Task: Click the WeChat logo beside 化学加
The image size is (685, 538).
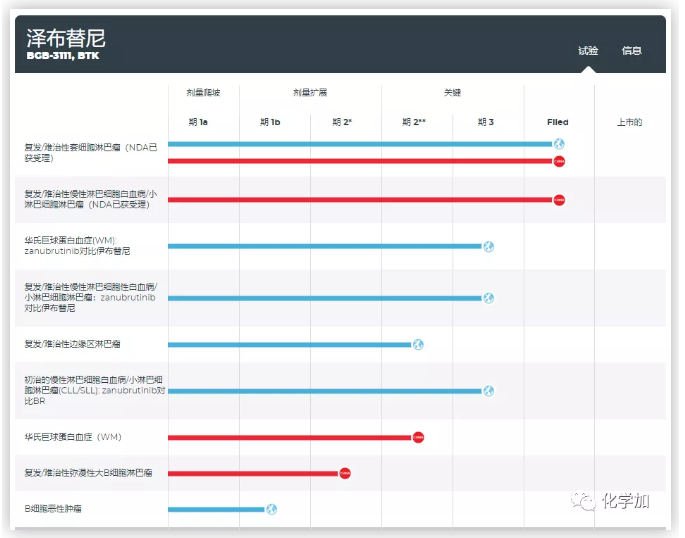Action: (x=581, y=499)
